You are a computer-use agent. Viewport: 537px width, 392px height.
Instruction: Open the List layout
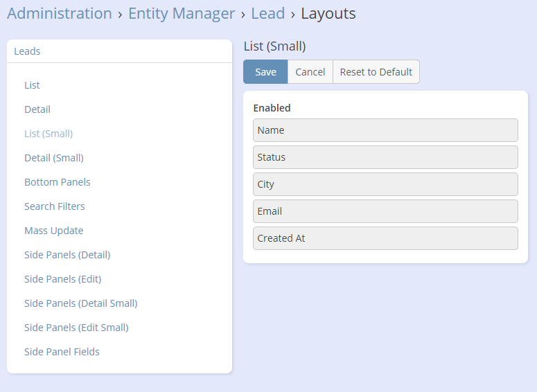[32, 85]
